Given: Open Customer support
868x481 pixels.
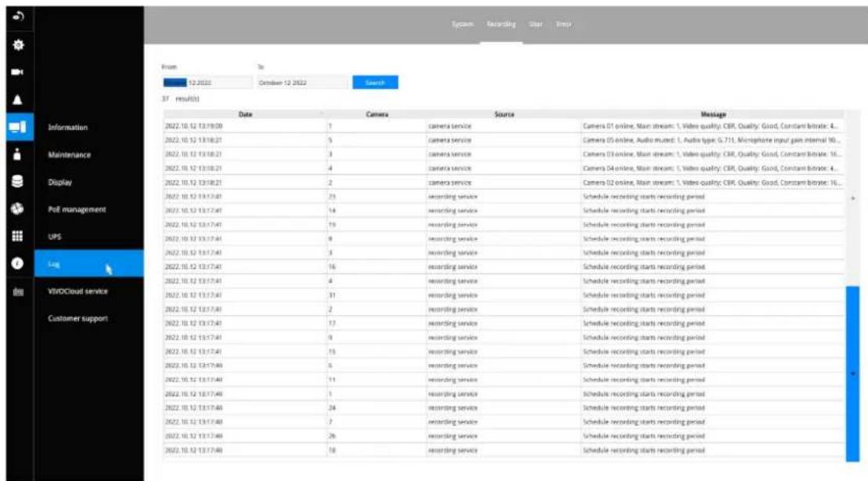Looking at the screenshot, I should 77,319.
